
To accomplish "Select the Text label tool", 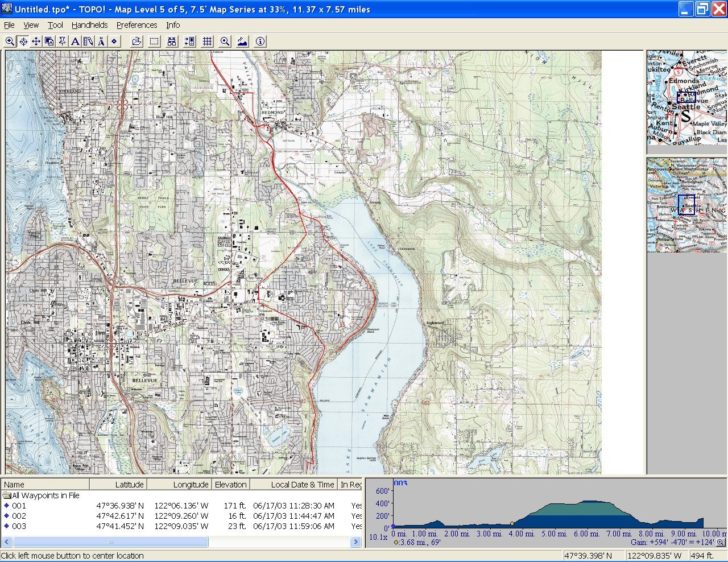I will click(75, 42).
